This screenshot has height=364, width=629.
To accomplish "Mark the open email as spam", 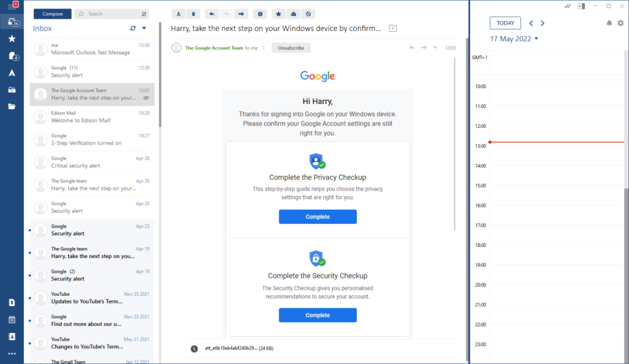I will [x=308, y=14].
